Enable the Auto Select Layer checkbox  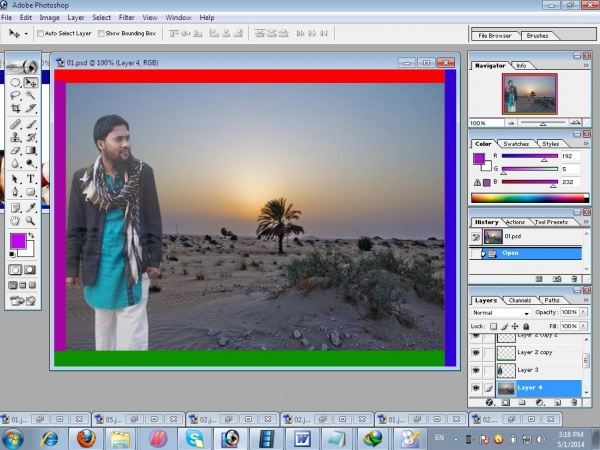[40, 33]
